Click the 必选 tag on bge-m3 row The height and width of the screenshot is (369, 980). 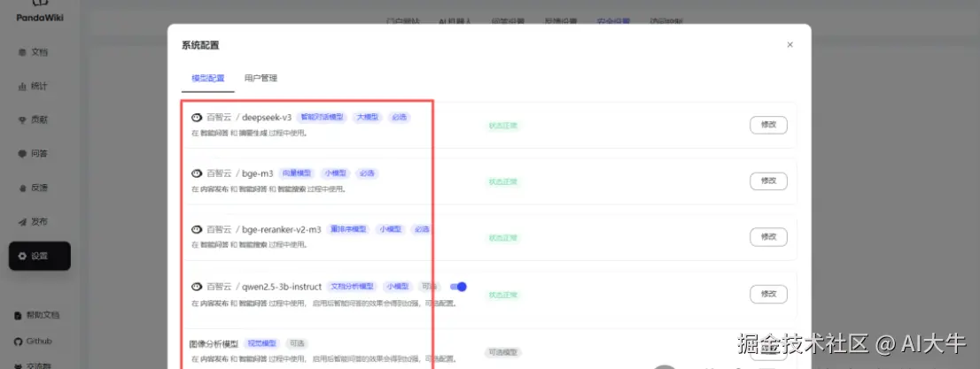point(368,173)
